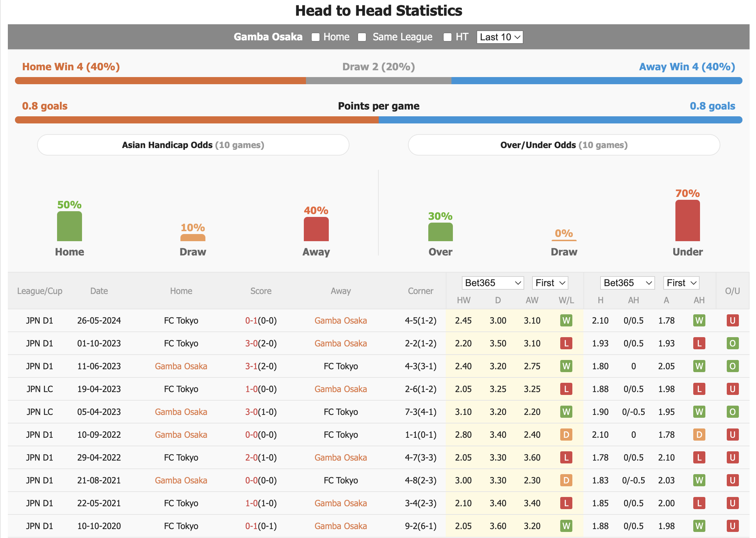Click O/U badge U in 22-05-2021 row
Viewport: 756px width, 538px height.
point(732,503)
